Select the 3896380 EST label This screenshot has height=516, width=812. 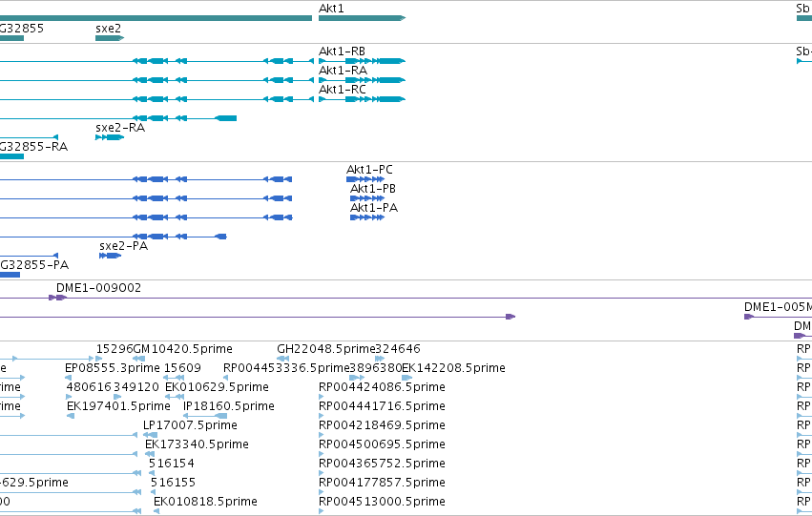pos(376,368)
